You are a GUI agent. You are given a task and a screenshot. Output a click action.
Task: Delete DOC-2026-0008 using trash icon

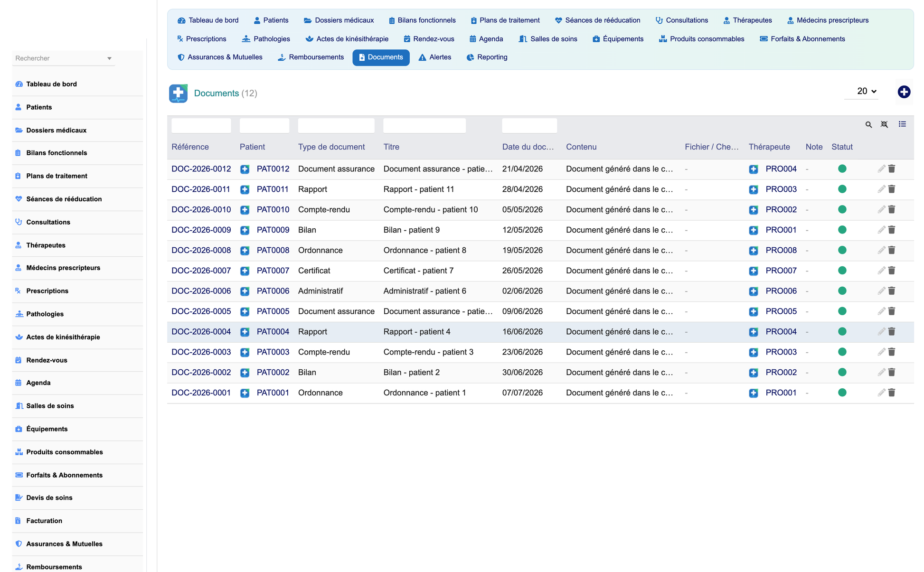coord(892,250)
